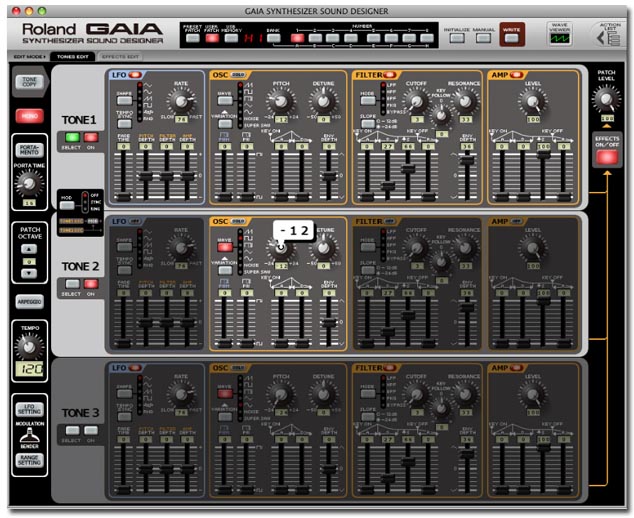The image size is (634, 518).
Task: Raise Patch Octave with up arrow
Action: pos(29,249)
